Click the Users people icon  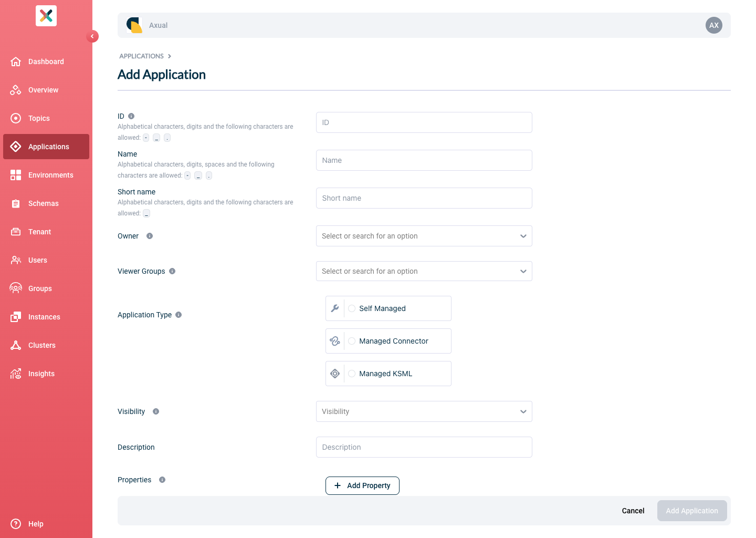point(16,260)
